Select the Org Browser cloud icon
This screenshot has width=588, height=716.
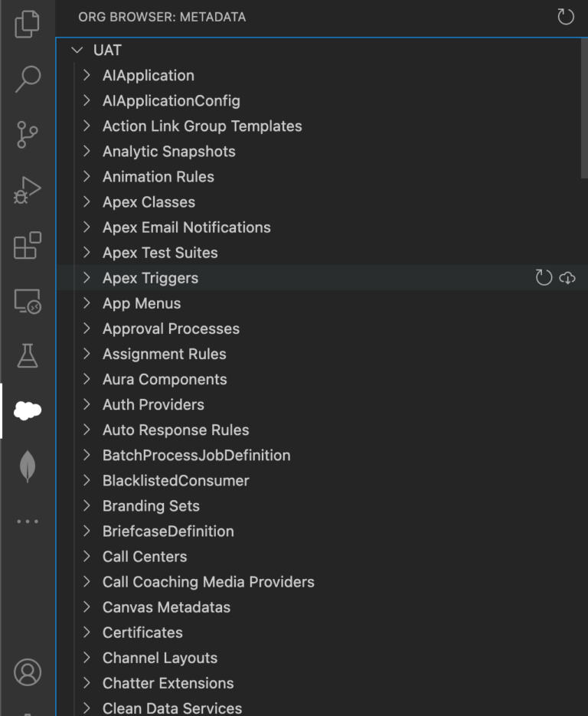[x=28, y=410]
